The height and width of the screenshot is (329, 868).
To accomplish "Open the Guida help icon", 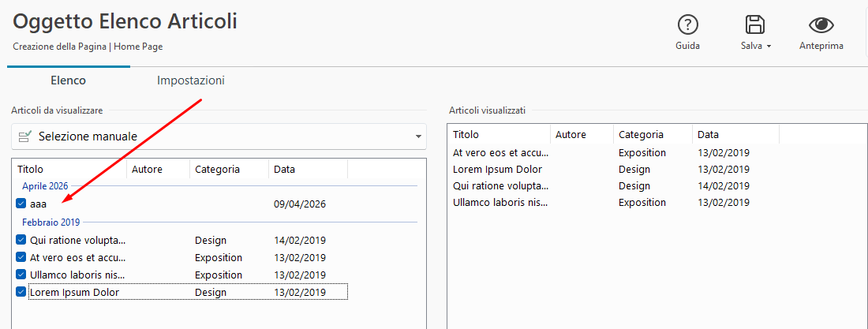I will [x=687, y=25].
